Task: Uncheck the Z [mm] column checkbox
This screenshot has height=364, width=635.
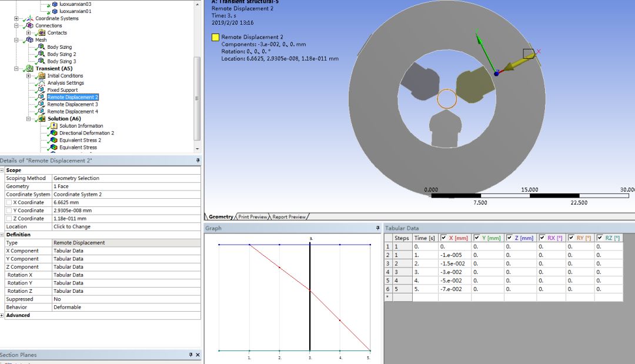Action: (x=509, y=238)
